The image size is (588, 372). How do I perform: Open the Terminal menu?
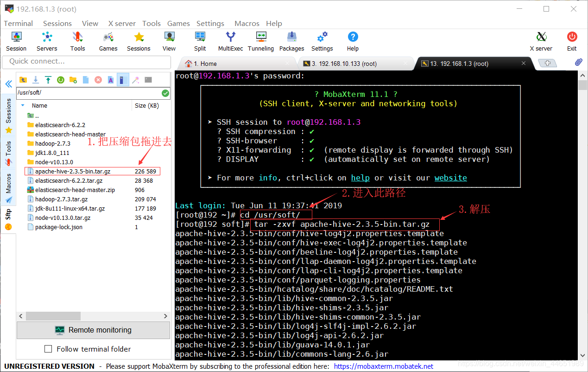[19, 23]
